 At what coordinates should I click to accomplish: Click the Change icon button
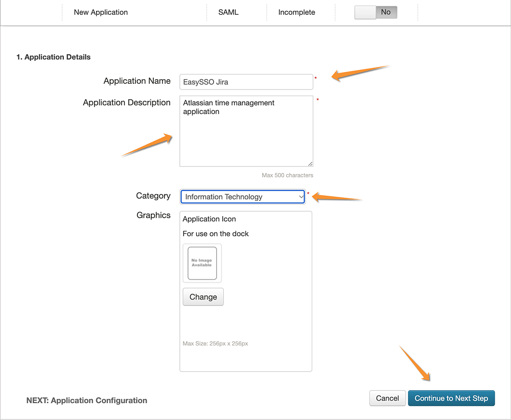tap(203, 297)
